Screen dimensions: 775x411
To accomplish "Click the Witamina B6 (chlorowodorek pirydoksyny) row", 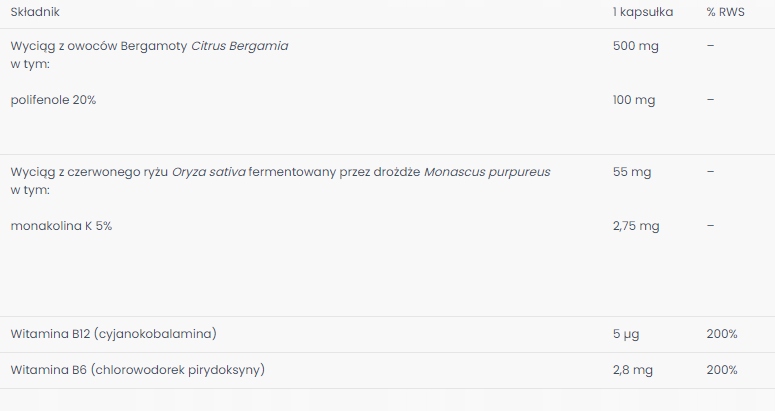I will pyautogui.click(x=388, y=370).
